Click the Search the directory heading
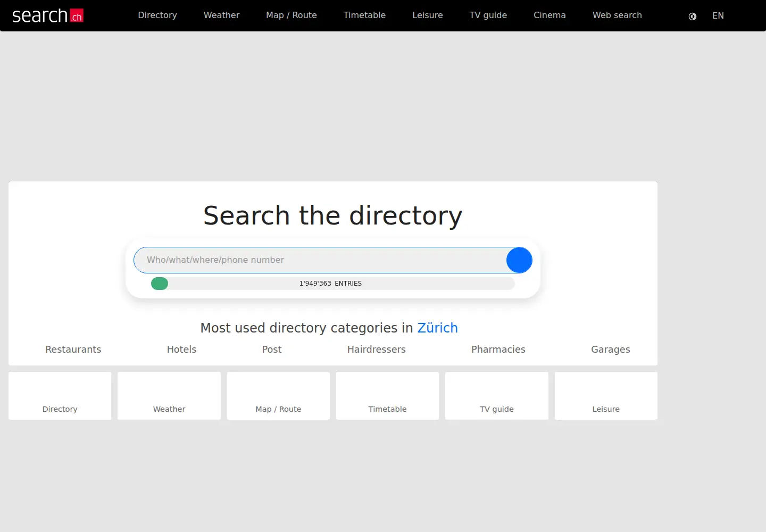This screenshot has width=766, height=532. (333, 216)
